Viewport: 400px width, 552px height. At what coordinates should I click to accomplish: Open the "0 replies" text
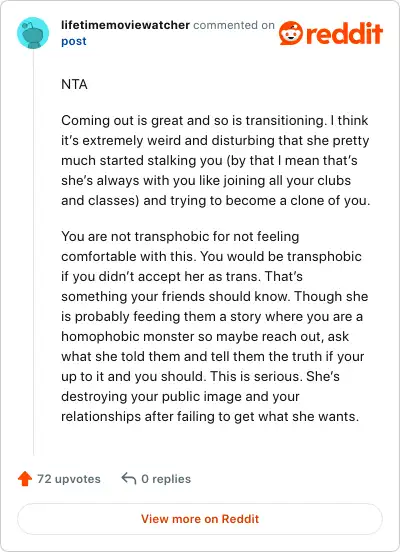pos(166,479)
